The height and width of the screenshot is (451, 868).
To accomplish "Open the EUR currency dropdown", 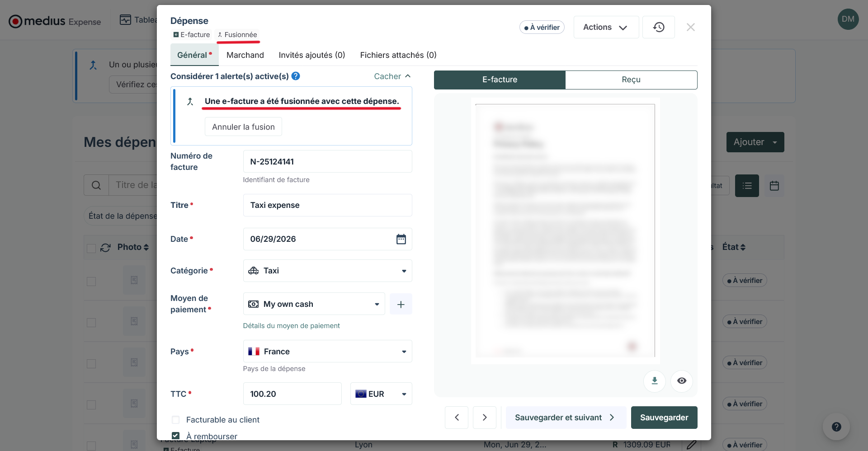I will coord(381,394).
